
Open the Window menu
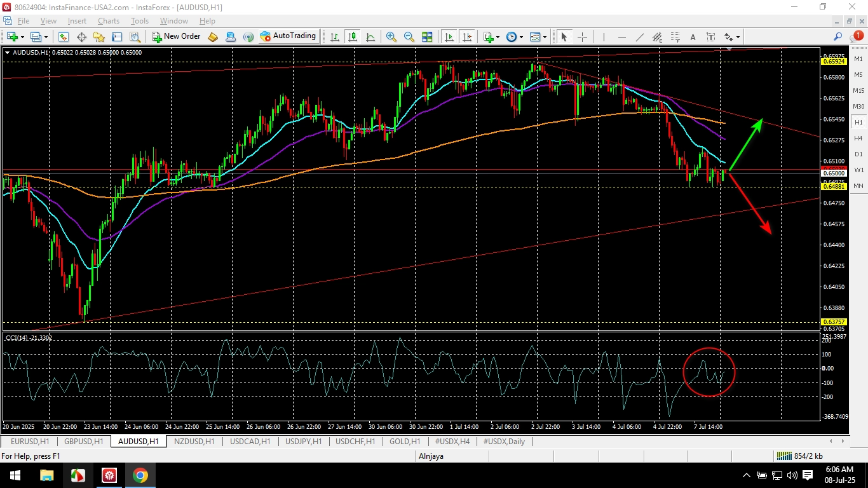coord(173,21)
